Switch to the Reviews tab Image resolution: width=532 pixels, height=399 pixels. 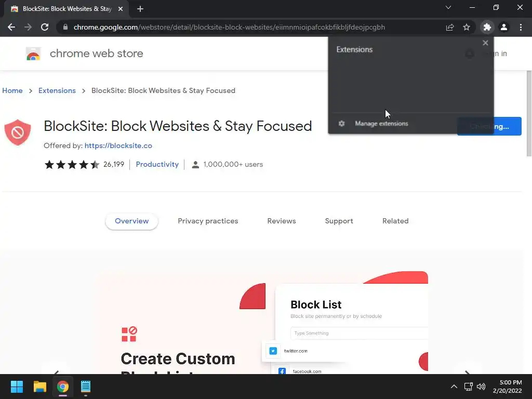tap(282, 221)
